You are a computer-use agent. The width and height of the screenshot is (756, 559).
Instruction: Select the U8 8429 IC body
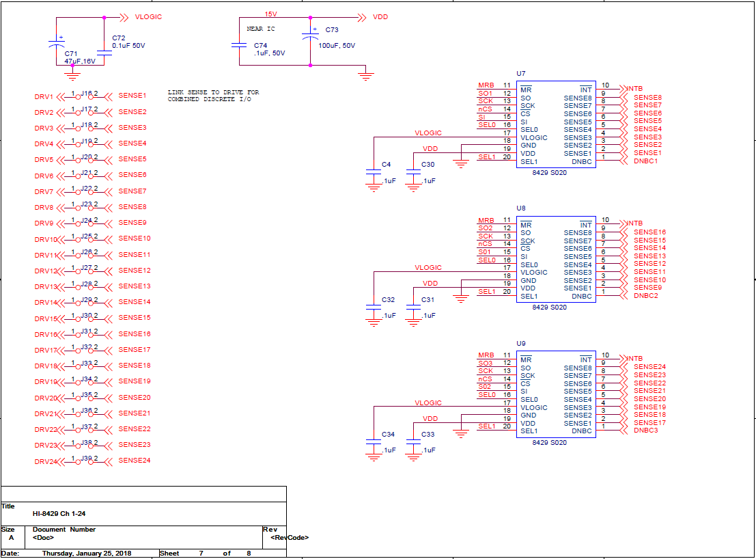coord(556,260)
